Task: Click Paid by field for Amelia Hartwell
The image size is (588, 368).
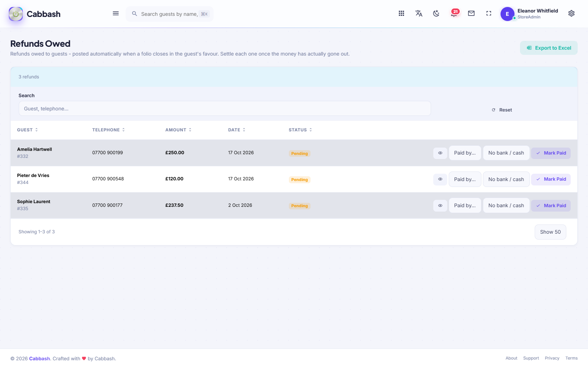Action: [x=465, y=153]
